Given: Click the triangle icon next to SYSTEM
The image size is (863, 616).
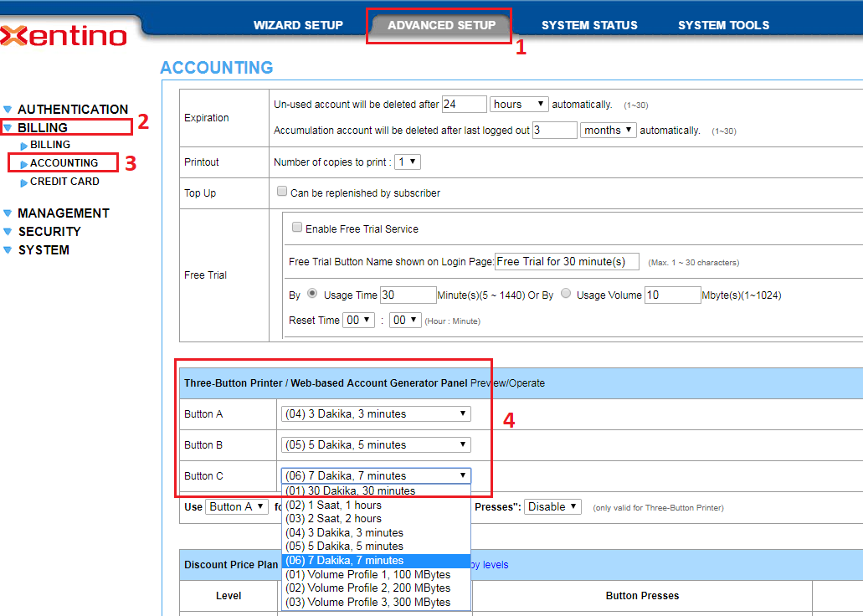Looking at the screenshot, I should pyautogui.click(x=8, y=250).
